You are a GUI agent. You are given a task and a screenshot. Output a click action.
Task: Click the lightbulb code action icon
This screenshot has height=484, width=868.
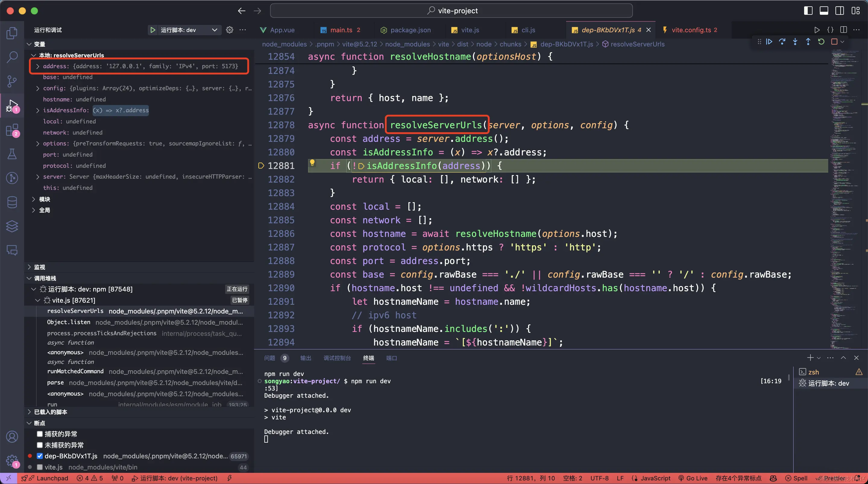(312, 163)
